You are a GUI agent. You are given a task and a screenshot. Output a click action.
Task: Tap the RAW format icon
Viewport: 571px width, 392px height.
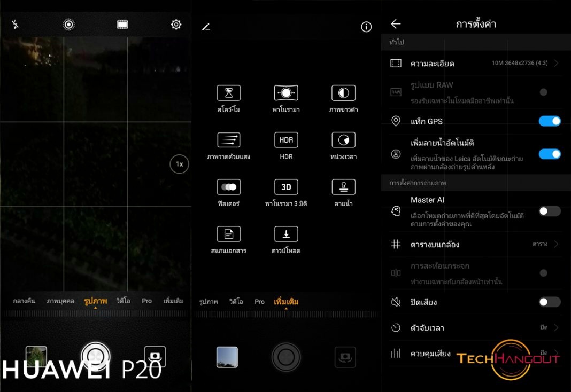click(396, 92)
